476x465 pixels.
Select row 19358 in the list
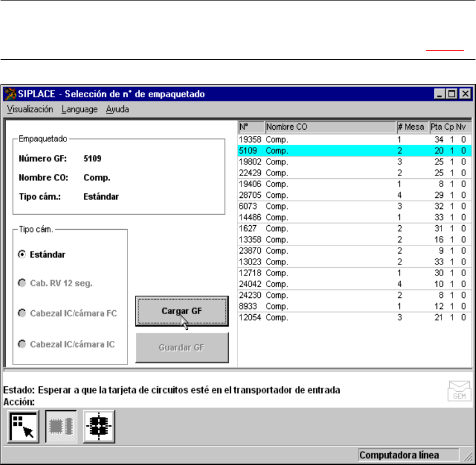tap(355, 139)
